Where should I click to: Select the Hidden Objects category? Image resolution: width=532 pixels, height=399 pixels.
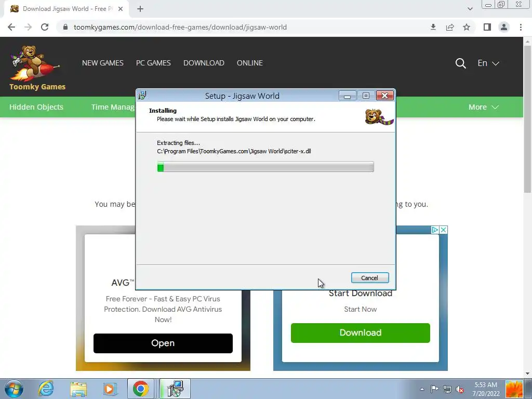(x=36, y=107)
